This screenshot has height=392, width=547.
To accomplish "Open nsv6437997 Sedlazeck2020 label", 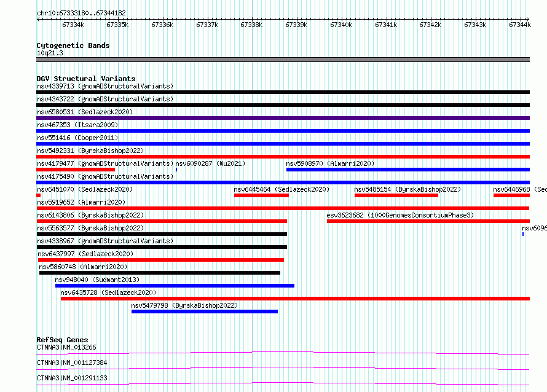I will click(85, 254).
